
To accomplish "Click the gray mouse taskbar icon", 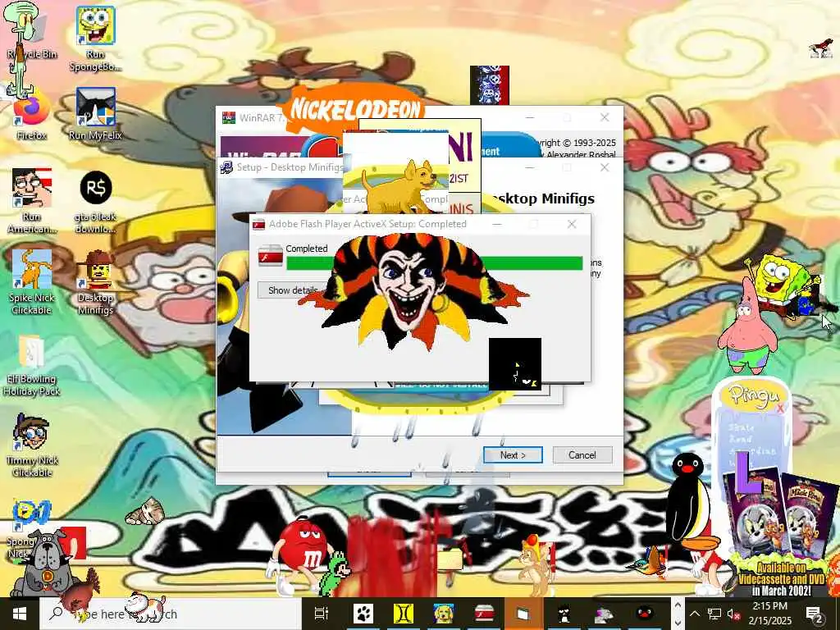I will click(x=605, y=614).
